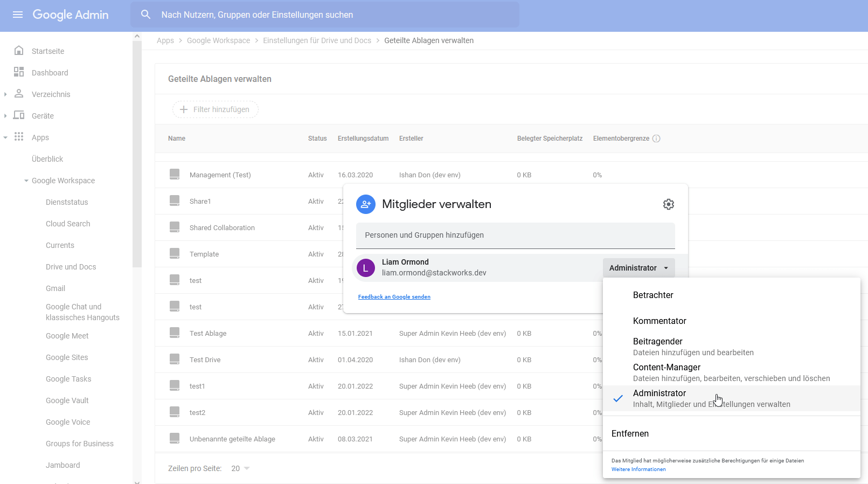868x484 pixels.
Task: Click the Weitere Informationen link
Action: 638,469
